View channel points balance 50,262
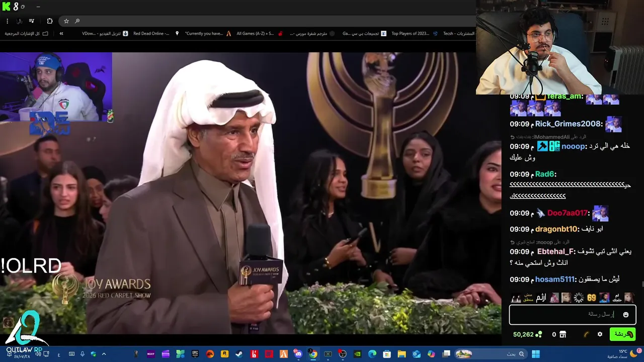Image resolution: width=644 pixels, height=362 pixels. click(527, 334)
